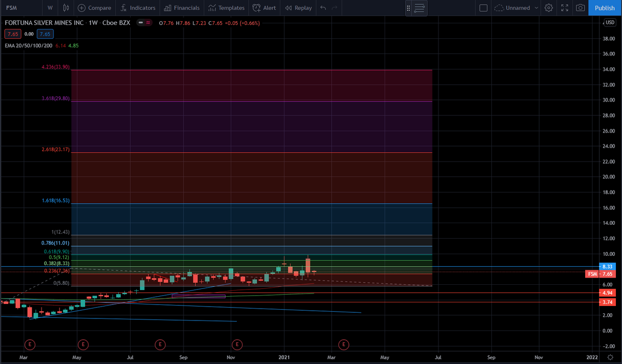Viewport: 622px width, 364px height.
Task: Click the upcoming March 2021 earnings E marker
Action: [x=343, y=344]
